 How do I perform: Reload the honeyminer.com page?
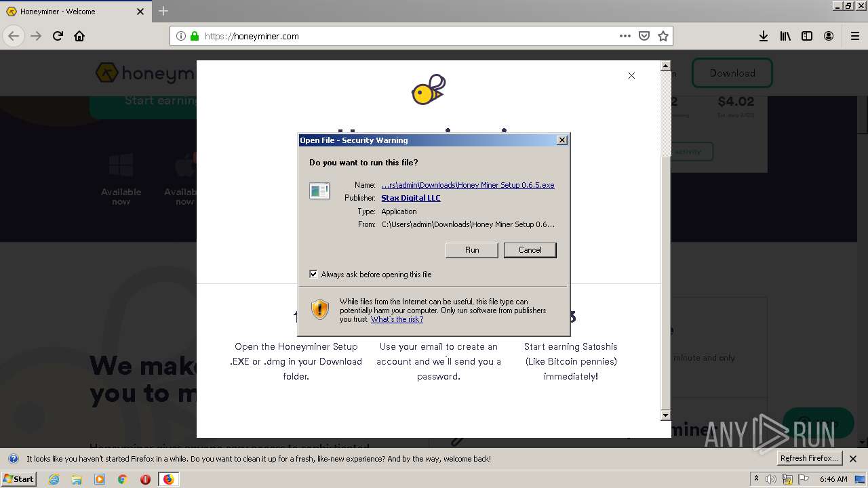[x=58, y=36]
